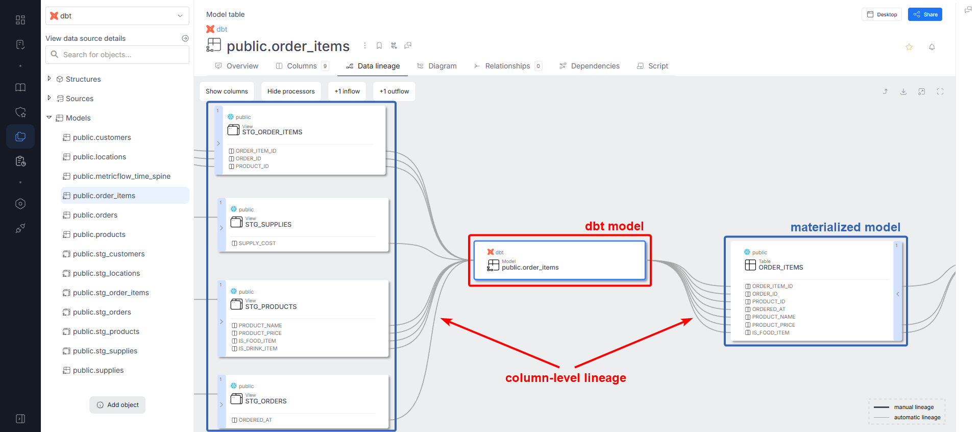This screenshot has height=432, width=980.
Task: Select the Data lineage tab
Action: (373, 66)
